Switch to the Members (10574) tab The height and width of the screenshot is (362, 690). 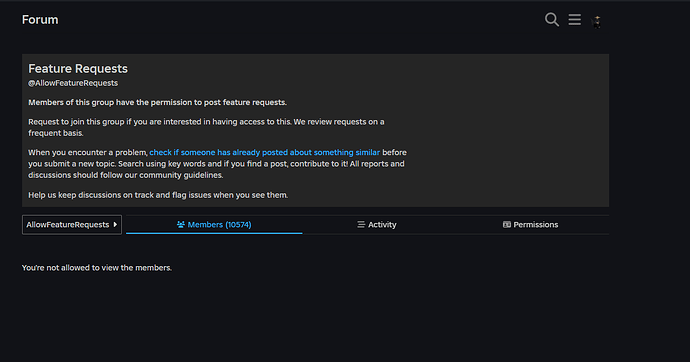tap(214, 224)
